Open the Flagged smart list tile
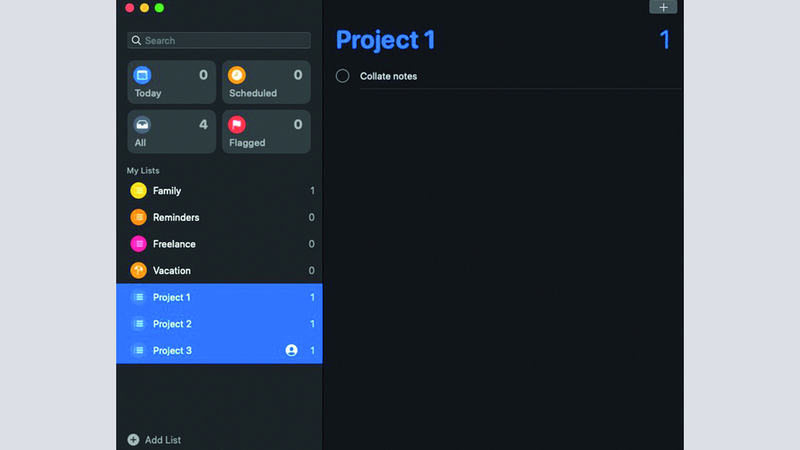This screenshot has width=800, height=450. [265, 133]
